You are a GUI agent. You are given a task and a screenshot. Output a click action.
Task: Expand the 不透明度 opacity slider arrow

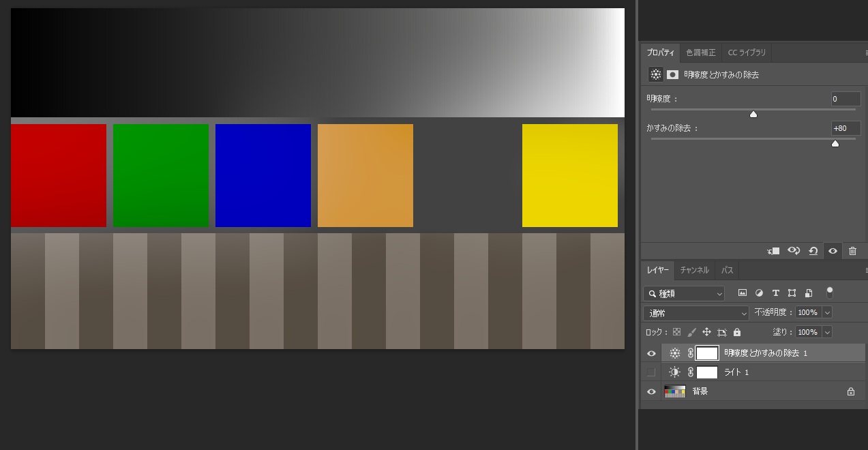[827, 312]
